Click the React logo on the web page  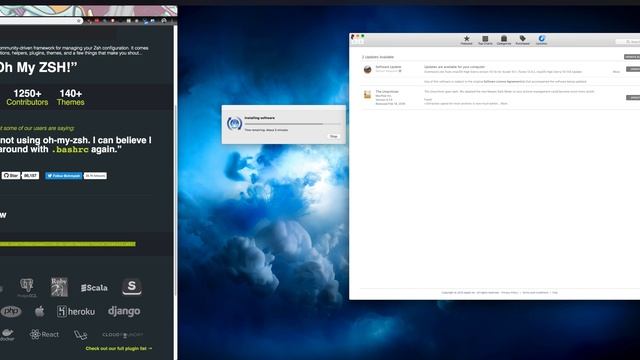click(44, 334)
